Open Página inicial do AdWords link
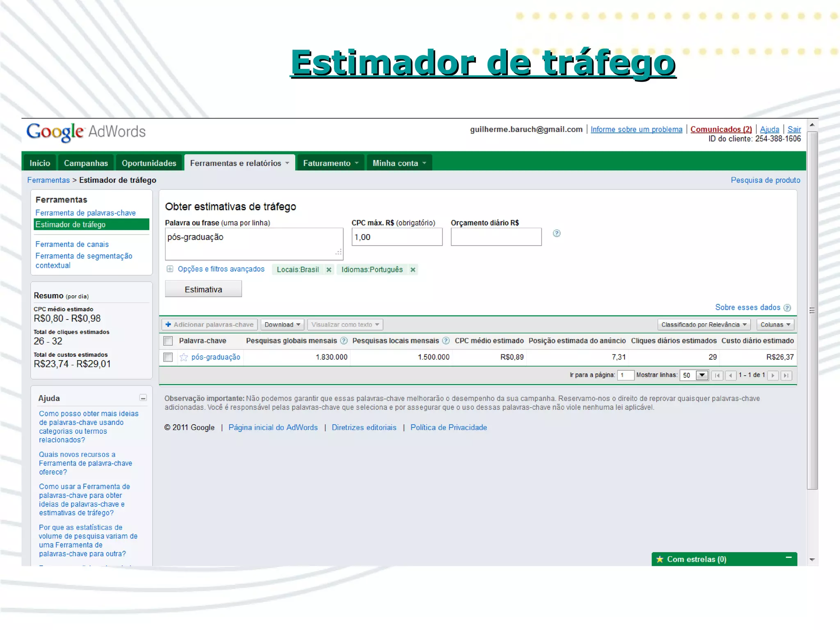The image size is (840, 630). 273,428
